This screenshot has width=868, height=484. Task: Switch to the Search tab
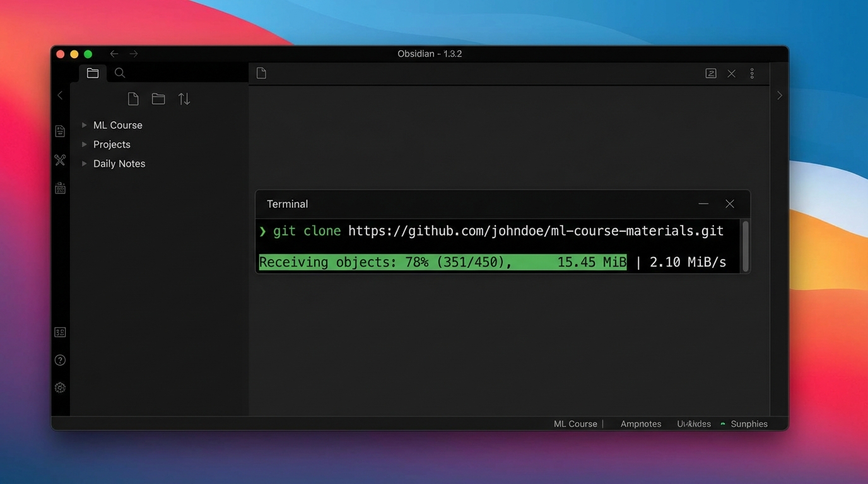pyautogui.click(x=119, y=73)
